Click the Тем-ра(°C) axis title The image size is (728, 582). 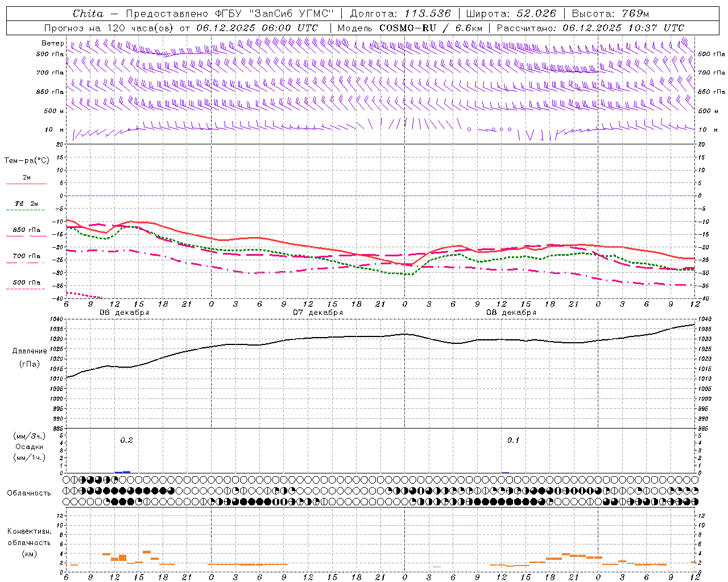(27, 161)
